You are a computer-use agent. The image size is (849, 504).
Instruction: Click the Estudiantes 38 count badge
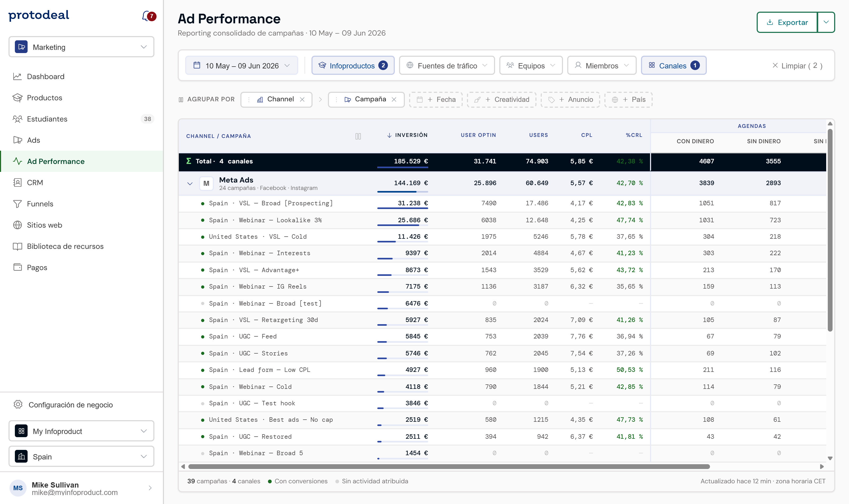pos(148,119)
